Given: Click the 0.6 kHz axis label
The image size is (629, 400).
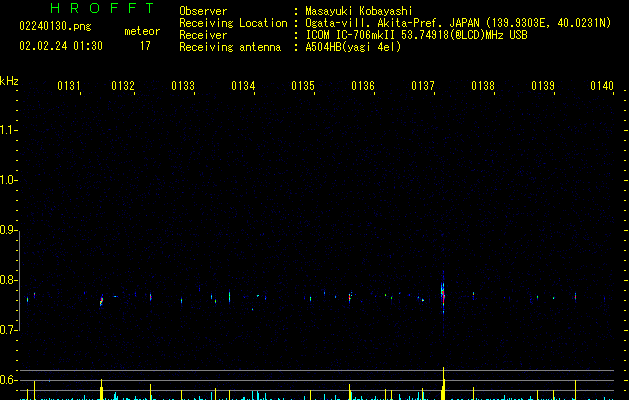Looking at the screenshot, I should [9, 380].
